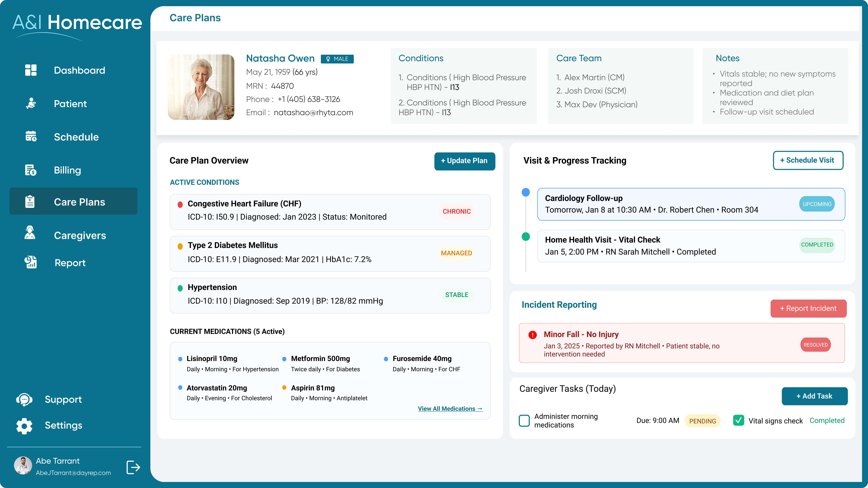Click the Schedule Visit button
The image size is (868, 488).
(x=808, y=160)
